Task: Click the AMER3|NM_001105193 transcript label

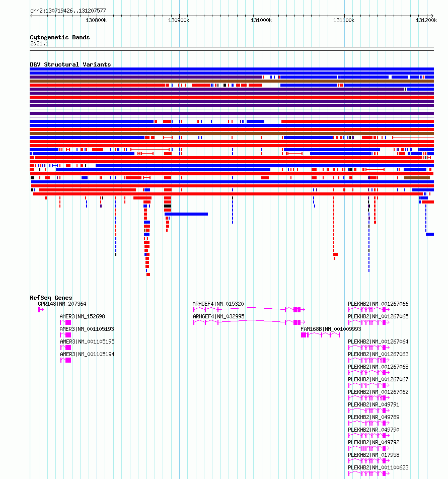Action: (87, 329)
